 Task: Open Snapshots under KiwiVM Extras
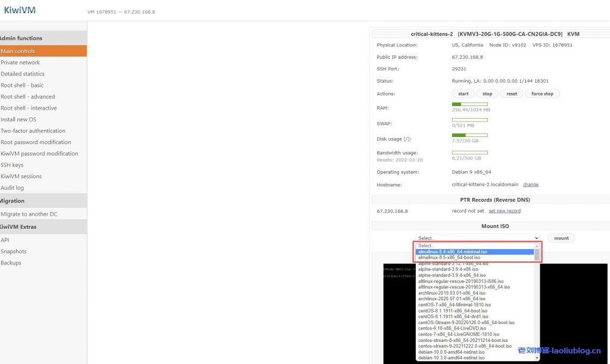[x=14, y=251]
